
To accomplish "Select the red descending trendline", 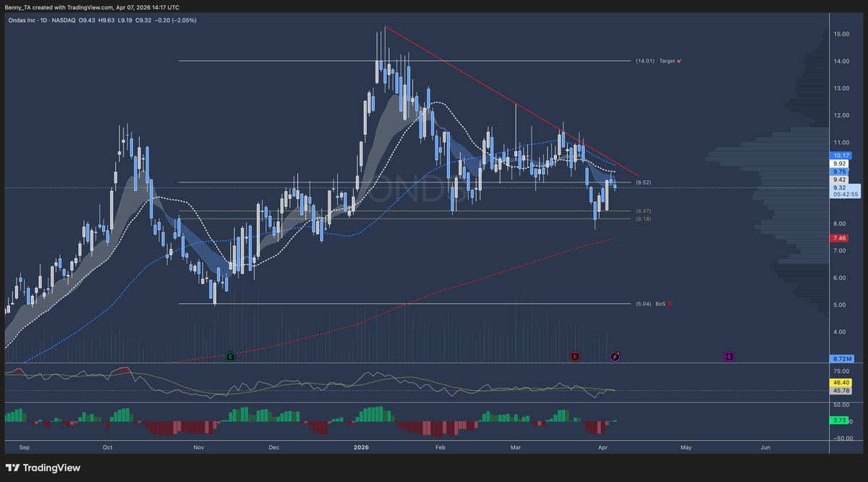I will (512, 101).
